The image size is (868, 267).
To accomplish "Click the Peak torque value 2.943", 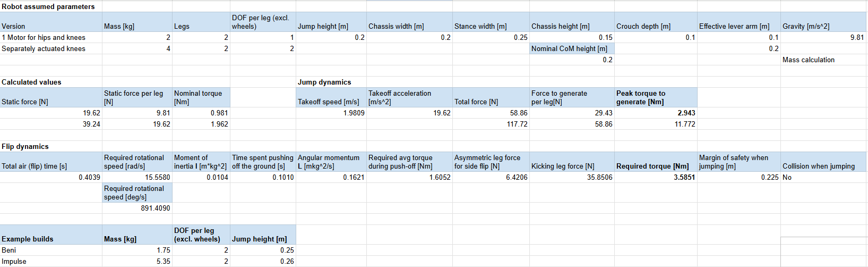I will [x=656, y=113].
